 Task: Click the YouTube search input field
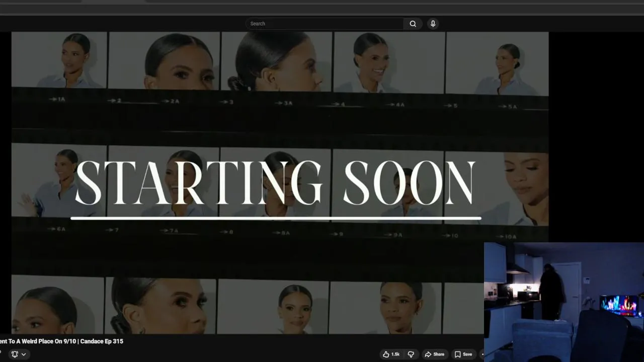coord(325,24)
